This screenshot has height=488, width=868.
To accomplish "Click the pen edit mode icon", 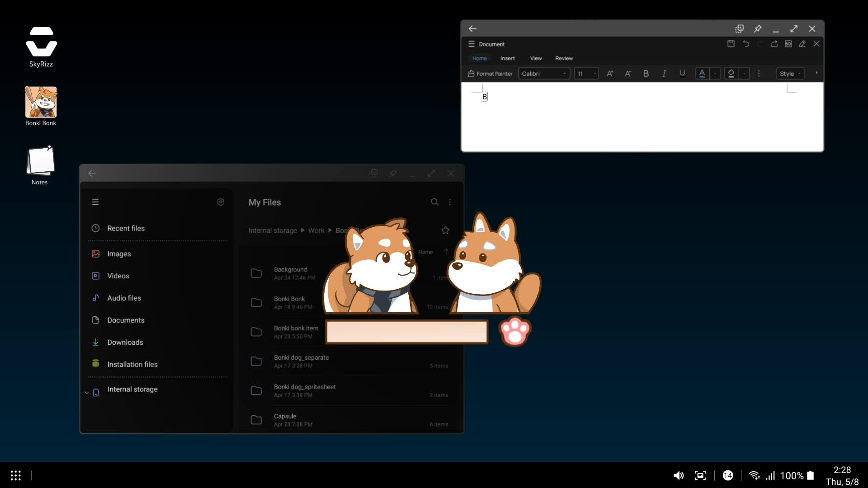I will (802, 44).
